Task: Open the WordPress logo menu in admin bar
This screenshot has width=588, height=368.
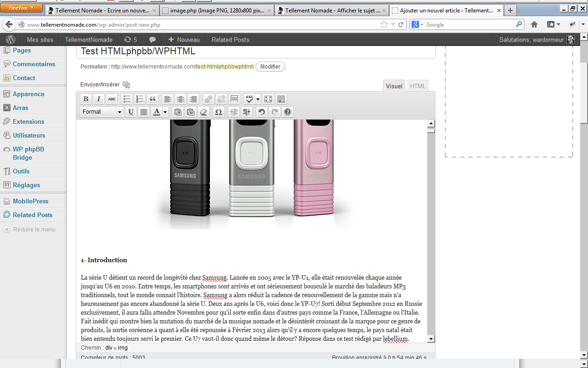Action: point(11,40)
